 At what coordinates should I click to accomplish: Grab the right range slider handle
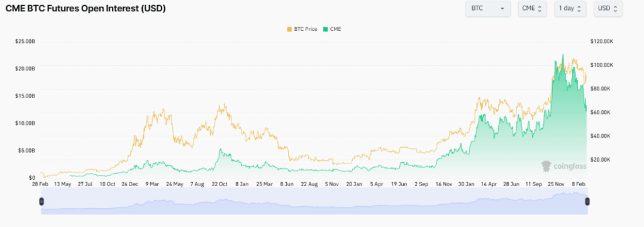[x=587, y=201]
